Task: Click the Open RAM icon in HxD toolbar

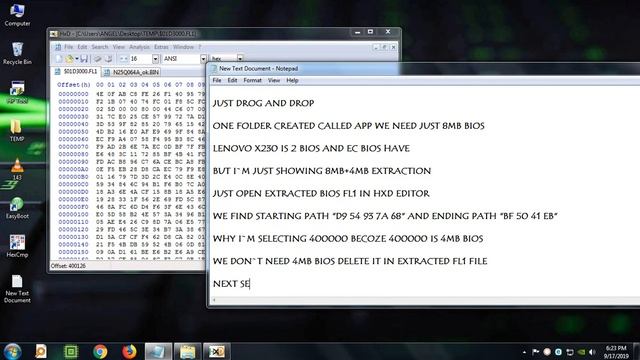Action: pos(98,59)
